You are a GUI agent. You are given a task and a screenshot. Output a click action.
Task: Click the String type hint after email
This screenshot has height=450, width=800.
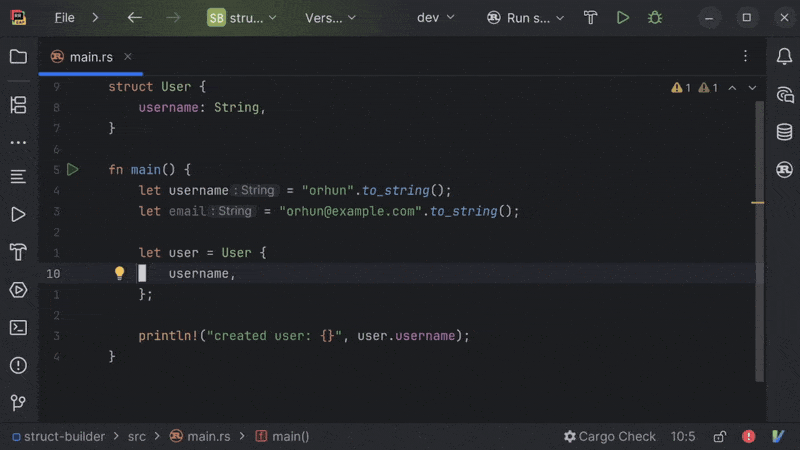click(233, 211)
